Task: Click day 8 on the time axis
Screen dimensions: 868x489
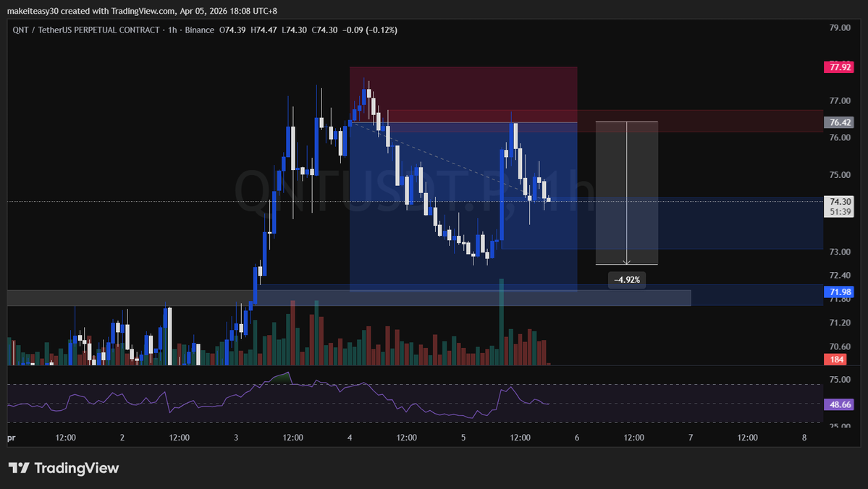Action: (804, 438)
